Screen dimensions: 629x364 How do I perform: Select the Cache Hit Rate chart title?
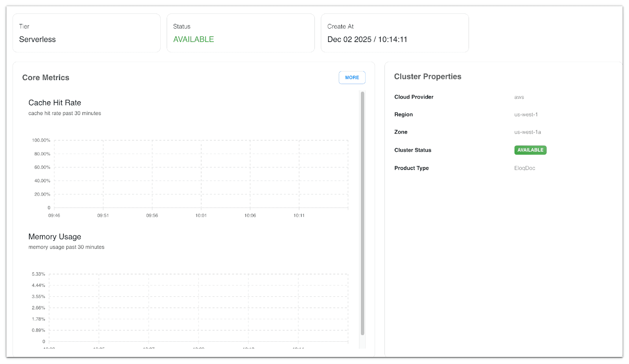54,102
